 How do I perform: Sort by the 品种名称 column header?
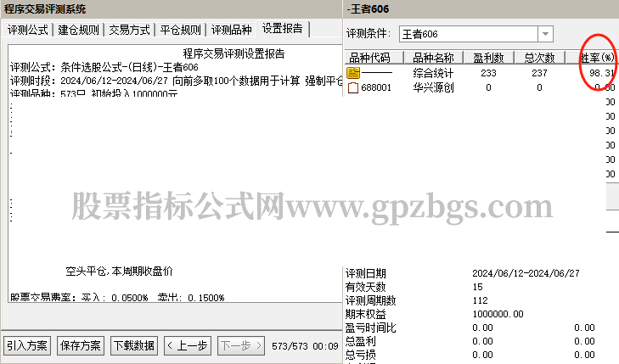tap(433, 58)
